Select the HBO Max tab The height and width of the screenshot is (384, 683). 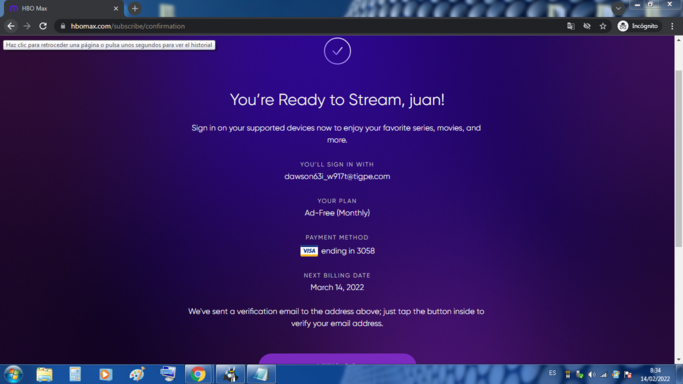click(x=63, y=8)
